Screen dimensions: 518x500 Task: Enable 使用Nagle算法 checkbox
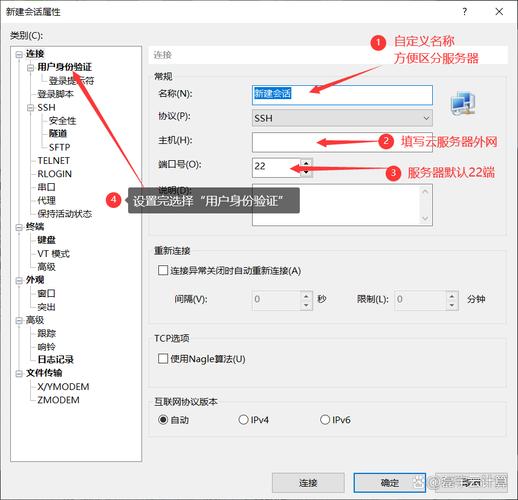pyautogui.click(x=163, y=359)
